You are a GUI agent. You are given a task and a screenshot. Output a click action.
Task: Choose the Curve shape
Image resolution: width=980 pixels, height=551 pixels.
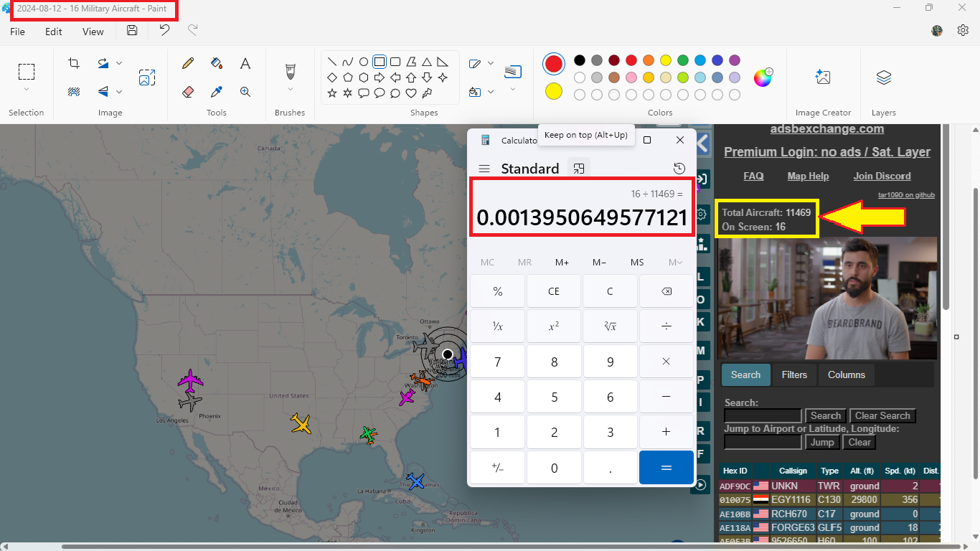click(x=348, y=62)
